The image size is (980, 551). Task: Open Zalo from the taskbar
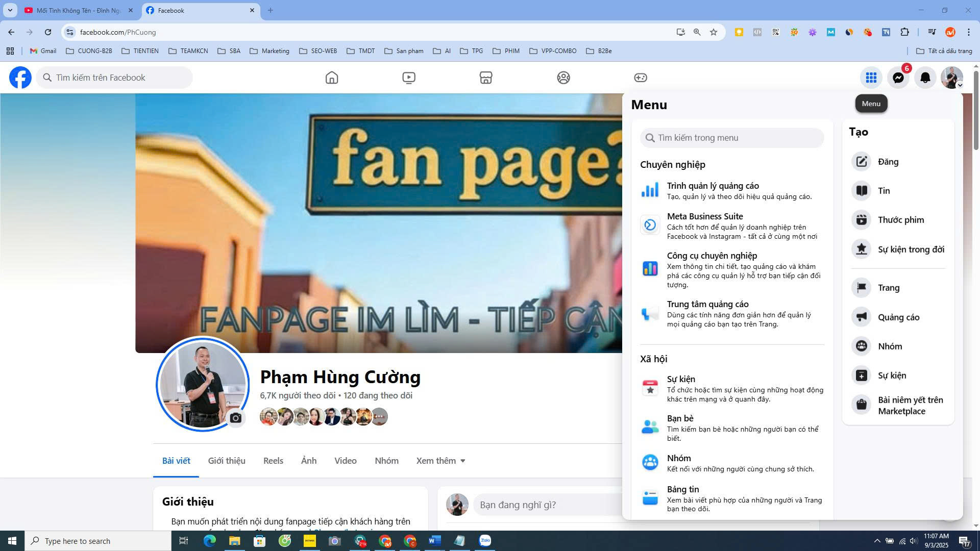pyautogui.click(x=485, y=541)
